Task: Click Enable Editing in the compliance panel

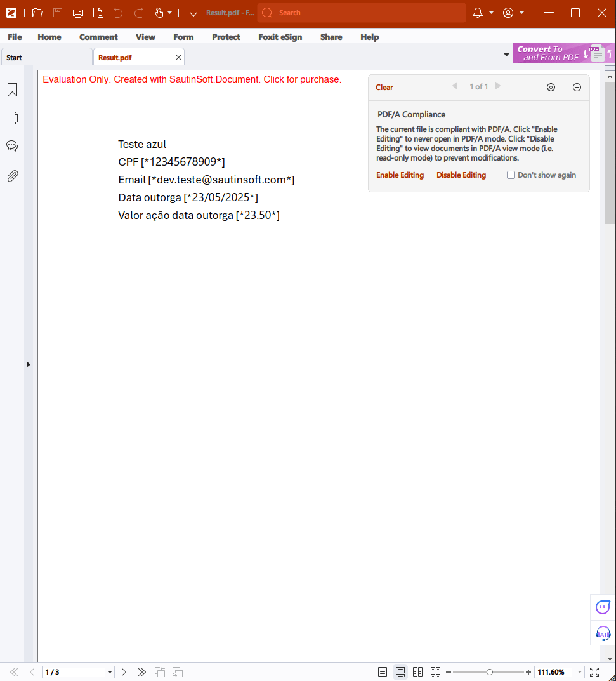Action: pos(400,175)
